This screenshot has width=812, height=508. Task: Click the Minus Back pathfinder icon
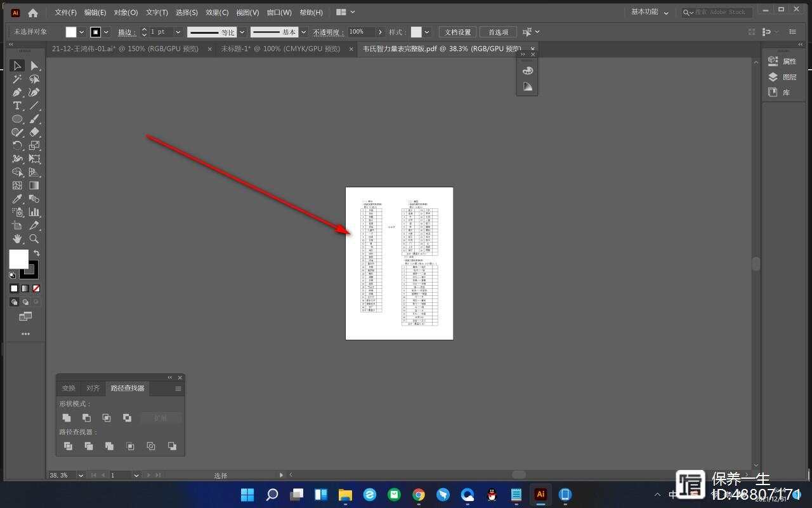172,446
